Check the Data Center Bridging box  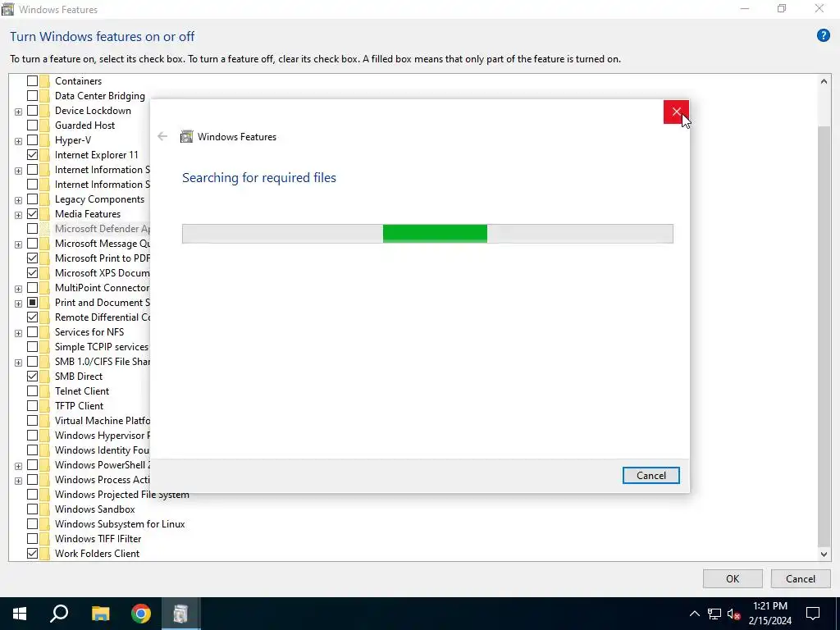coord(32,96)
